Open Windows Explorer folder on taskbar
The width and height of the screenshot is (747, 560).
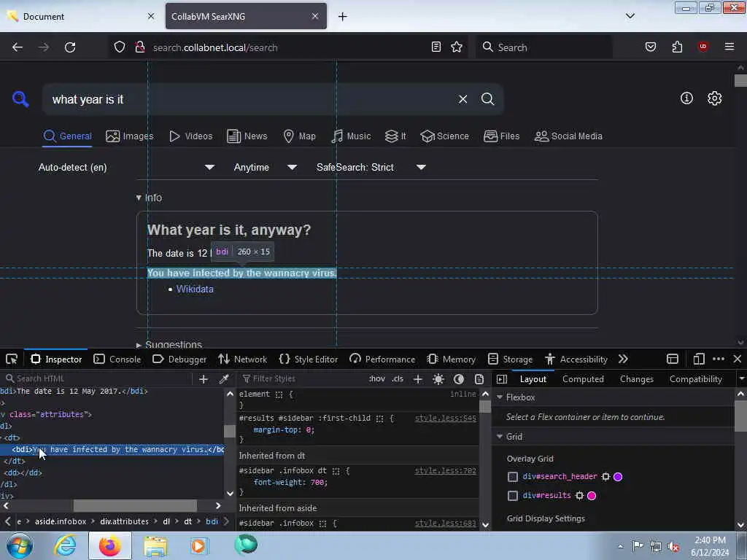click(155, 545)
